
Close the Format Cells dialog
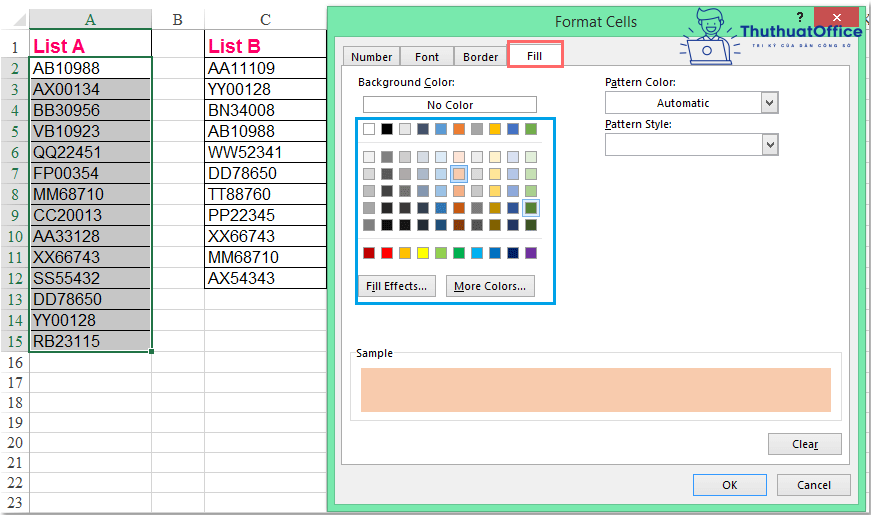click(837, 17)
